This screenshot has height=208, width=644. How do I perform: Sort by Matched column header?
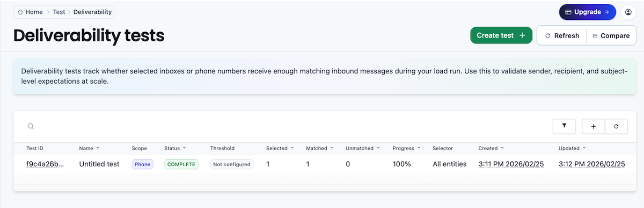(320, 148)
